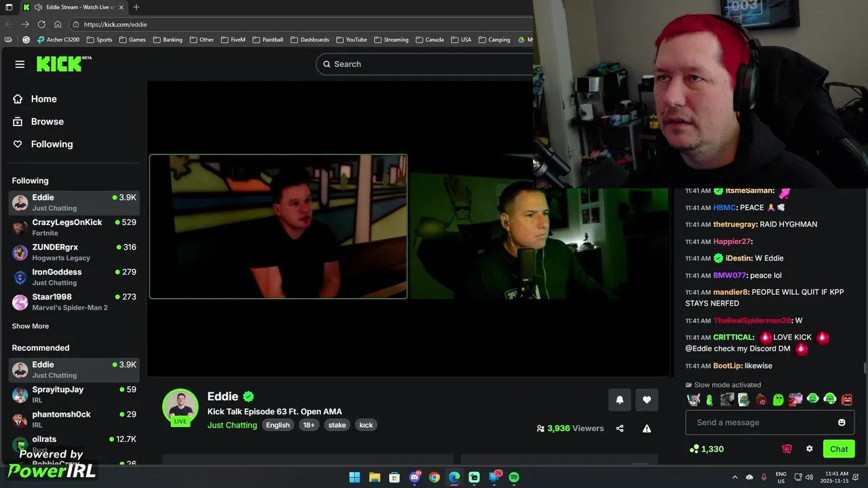Click the share stream icon

click(620, 428)
